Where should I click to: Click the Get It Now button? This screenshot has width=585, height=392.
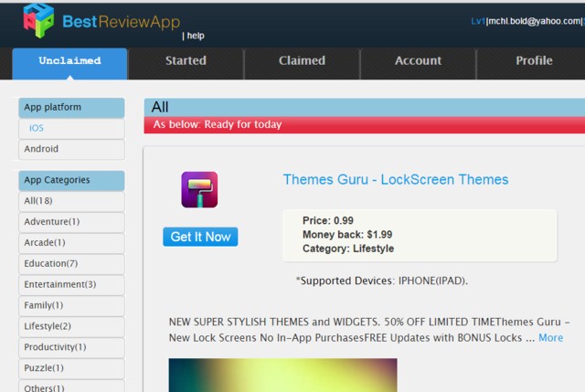[x=200, y=237]
